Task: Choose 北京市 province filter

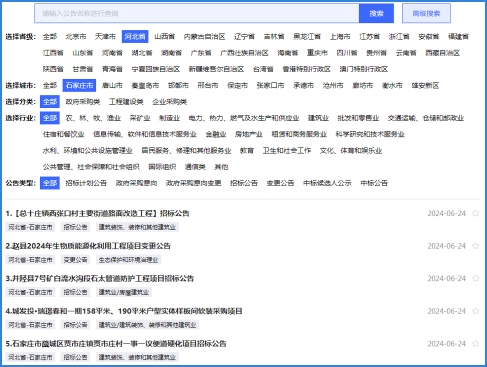Action: point(76,36)
